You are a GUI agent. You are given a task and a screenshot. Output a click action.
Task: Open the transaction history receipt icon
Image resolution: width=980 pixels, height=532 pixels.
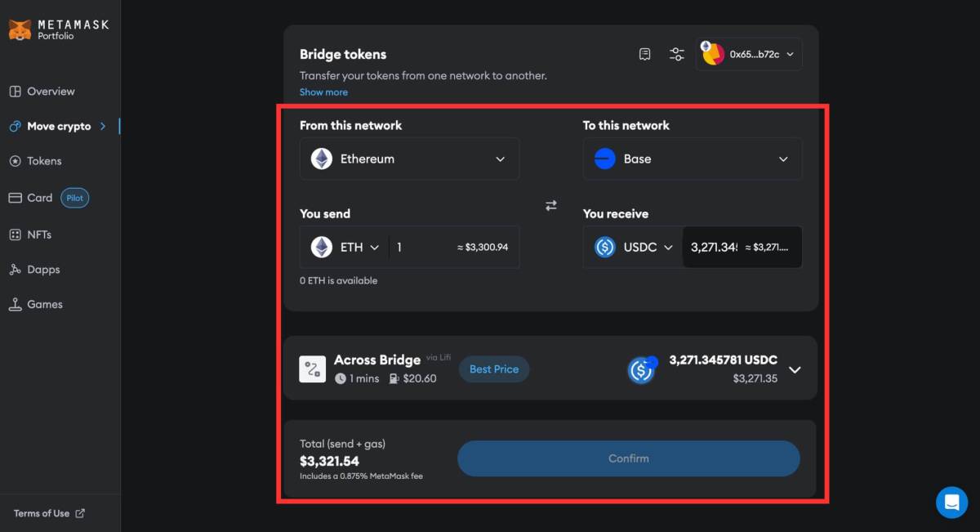tap(644, 53)
